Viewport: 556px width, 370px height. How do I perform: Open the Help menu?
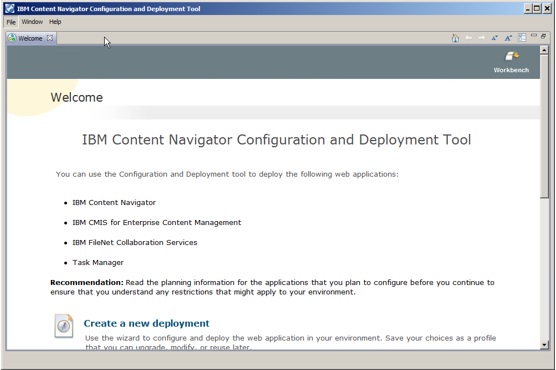pos(55,22)
